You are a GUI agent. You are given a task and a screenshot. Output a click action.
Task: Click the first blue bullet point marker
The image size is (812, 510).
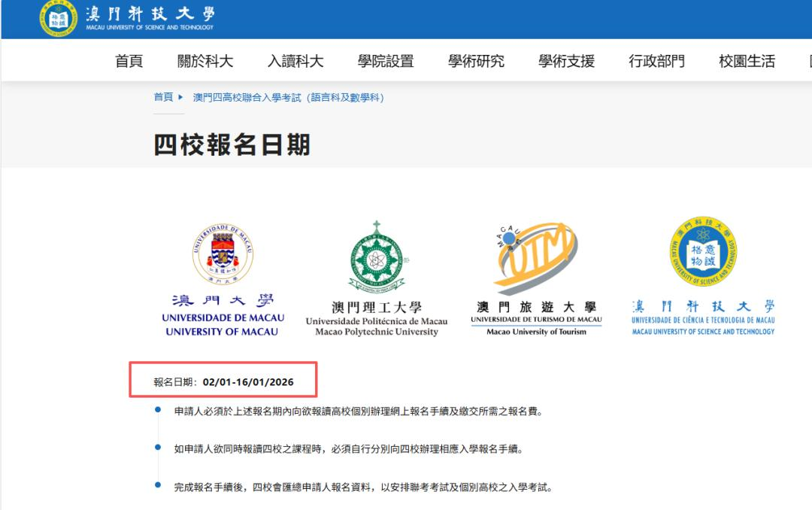[157, 409]
